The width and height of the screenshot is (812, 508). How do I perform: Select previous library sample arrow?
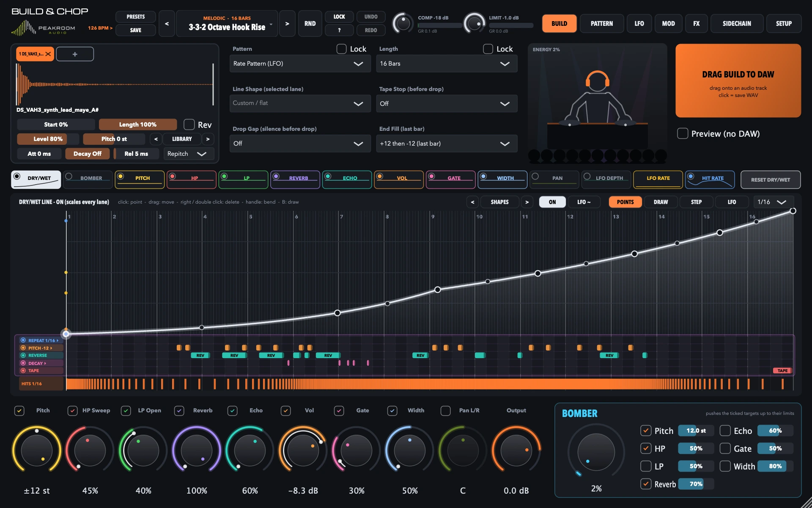pos(156,139)
